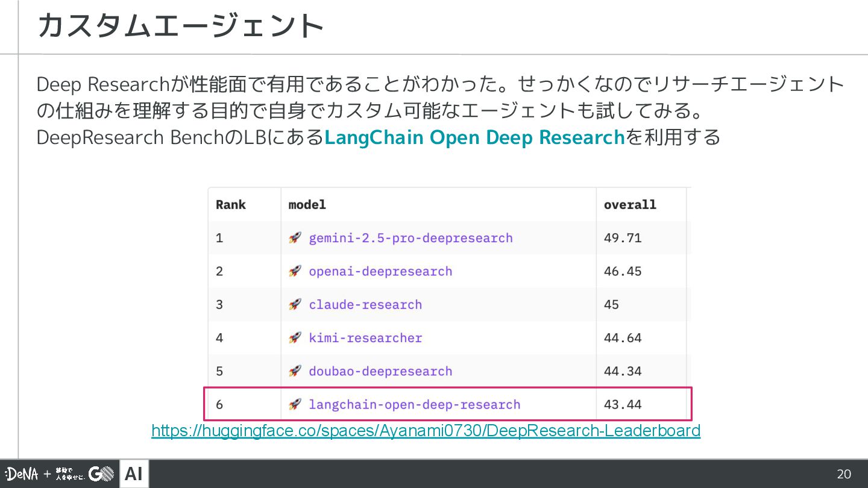868x488 pixels.
Task: Click the bold LangChain Open Deep Research text
Action: 474,137
